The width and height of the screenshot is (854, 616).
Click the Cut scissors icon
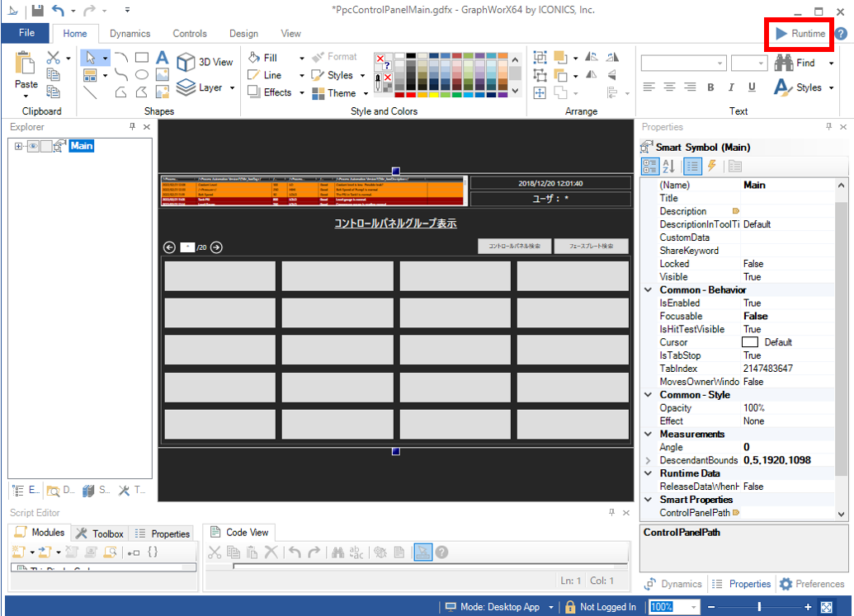[x=53, y=58]
